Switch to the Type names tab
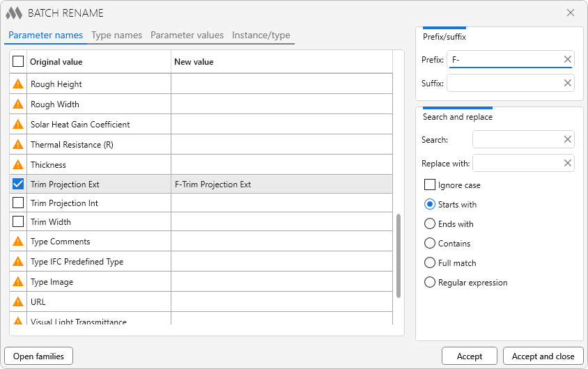This screenshot has width=588, height=369. click(116, 36)
